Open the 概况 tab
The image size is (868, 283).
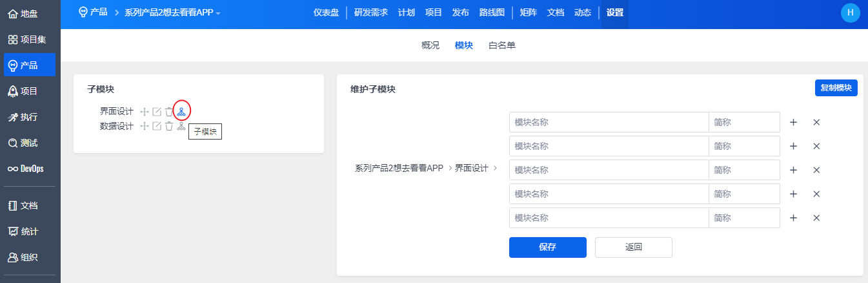click(x=430, y=45)
